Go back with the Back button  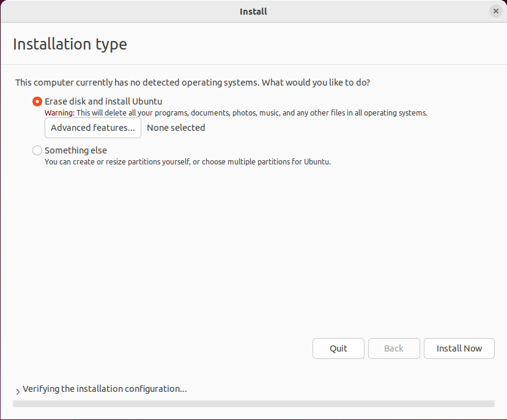point(394,348)
